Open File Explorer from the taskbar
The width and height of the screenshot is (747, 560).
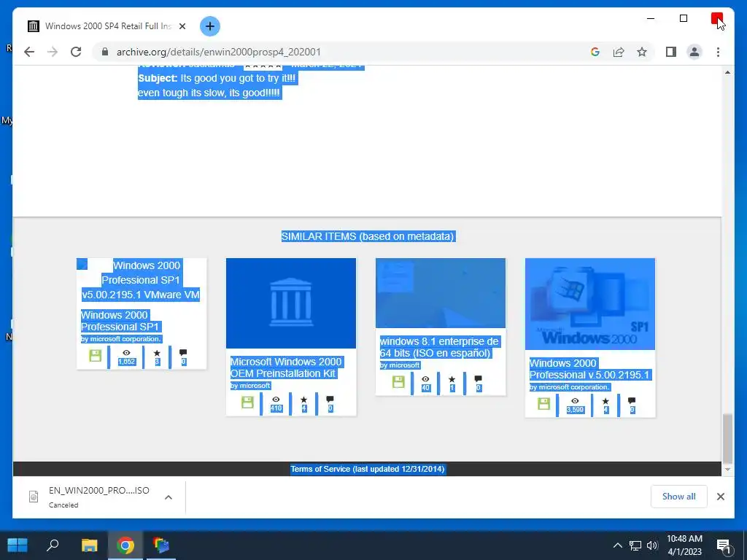tap(89, 545)
